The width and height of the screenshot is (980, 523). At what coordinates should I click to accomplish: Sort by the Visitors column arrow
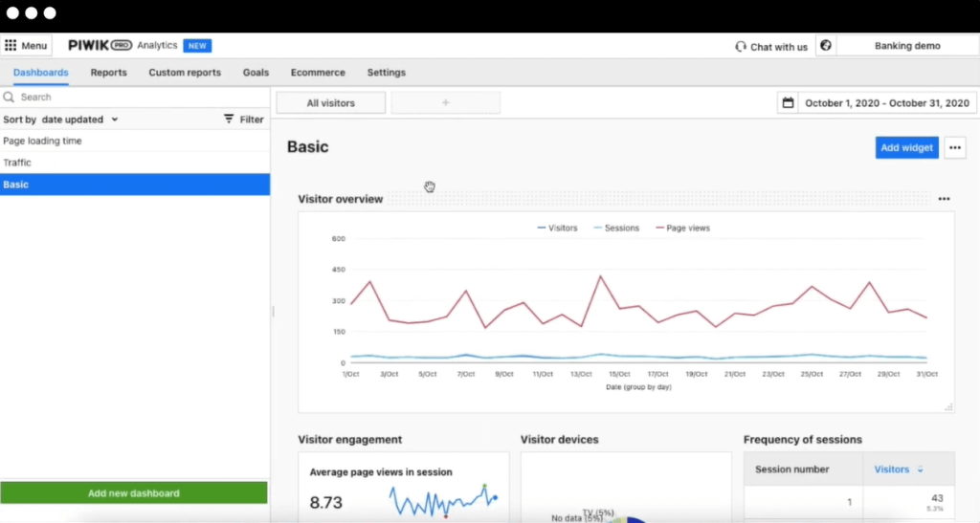pos(920,469)
